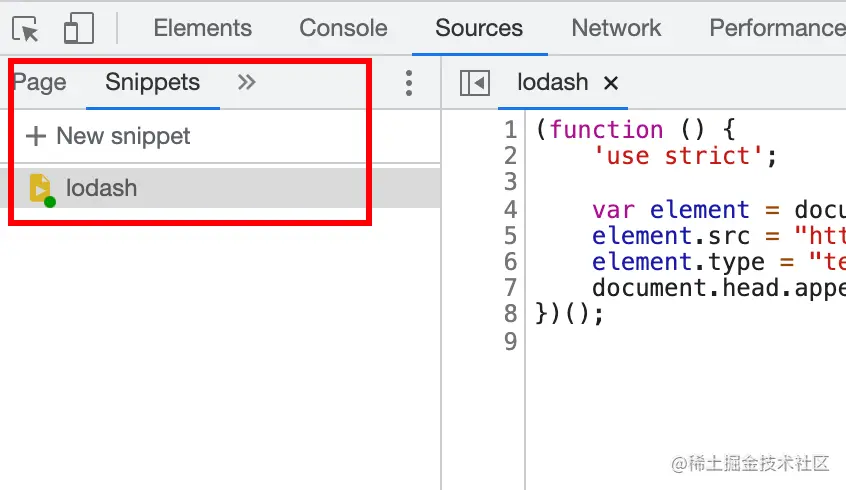This screenshot has height=490, width=846.
Task: Select the Snippets navigator tab
Action: click(x=153, y=83)
